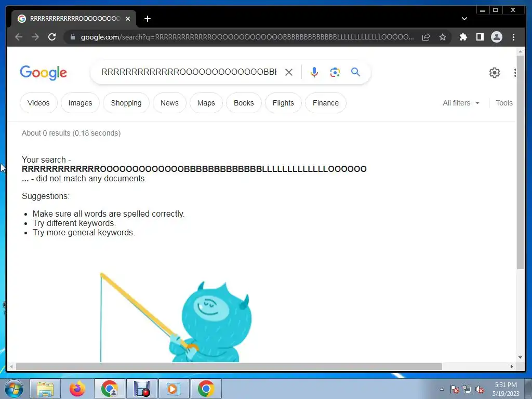Expand the tab search dropdown arrow

(x=464, y=19)
